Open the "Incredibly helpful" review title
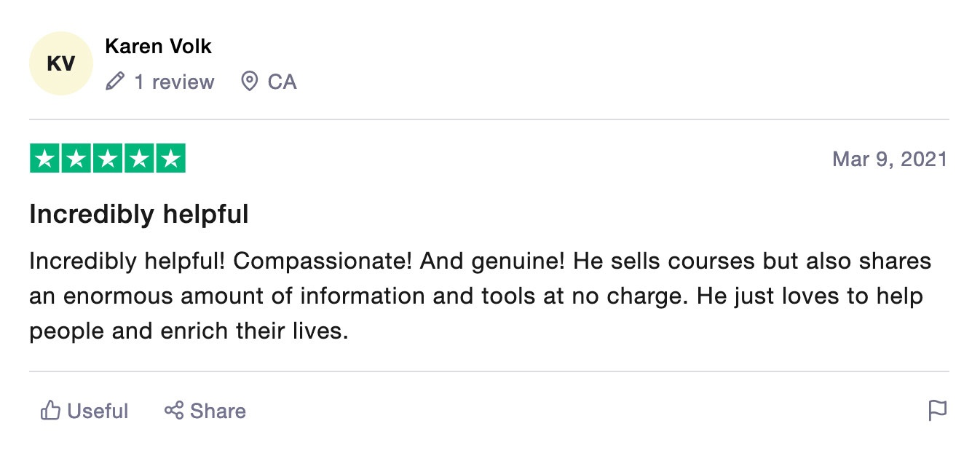 click(139, 214)
